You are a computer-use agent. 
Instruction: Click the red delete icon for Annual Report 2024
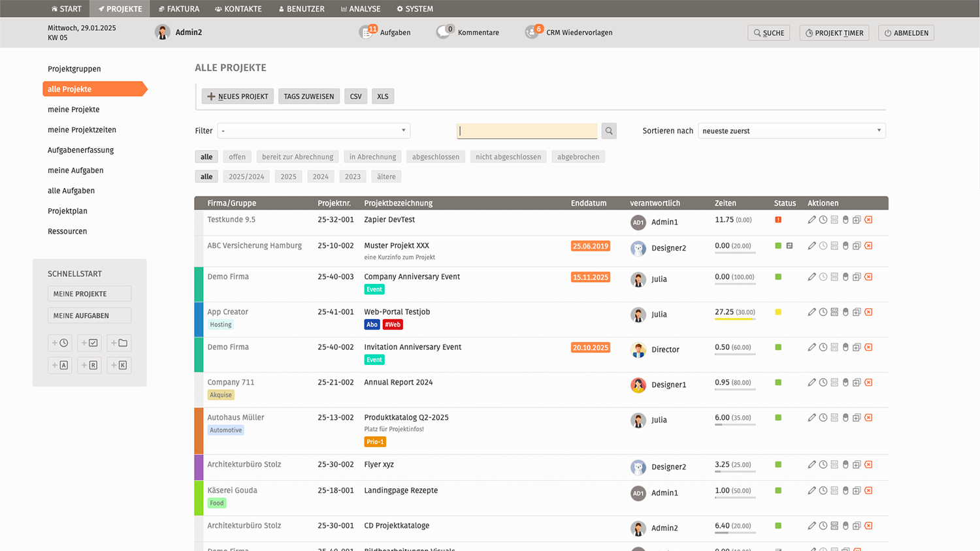click(x=868, y=383)
